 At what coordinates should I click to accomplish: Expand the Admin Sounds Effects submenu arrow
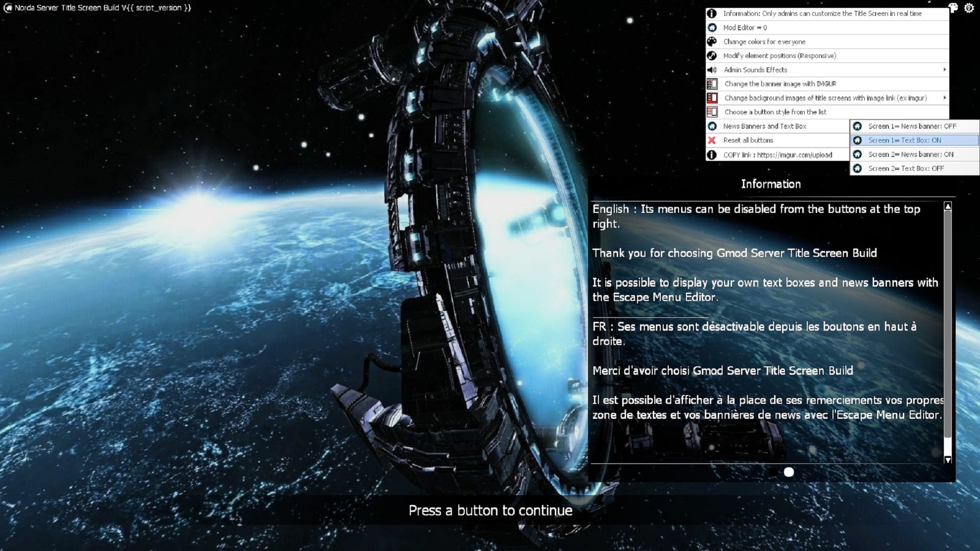click(x=944, y=70)
